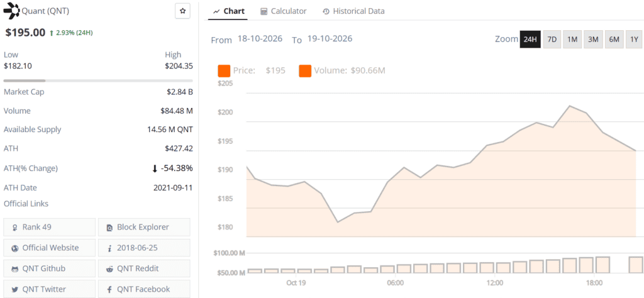Viewport: 644px width, 298px height.
Task: Open the QNT Github link
Action: (49, 269)
